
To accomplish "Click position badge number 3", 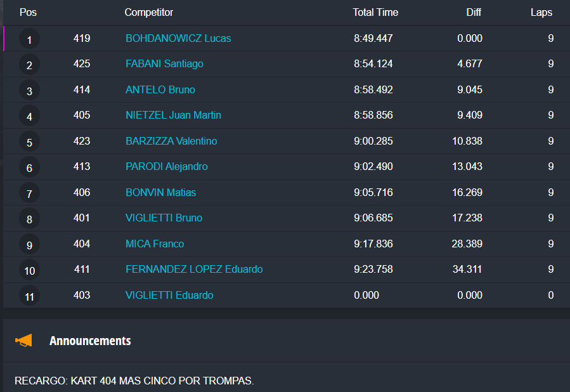I will [x=29, y=91].
